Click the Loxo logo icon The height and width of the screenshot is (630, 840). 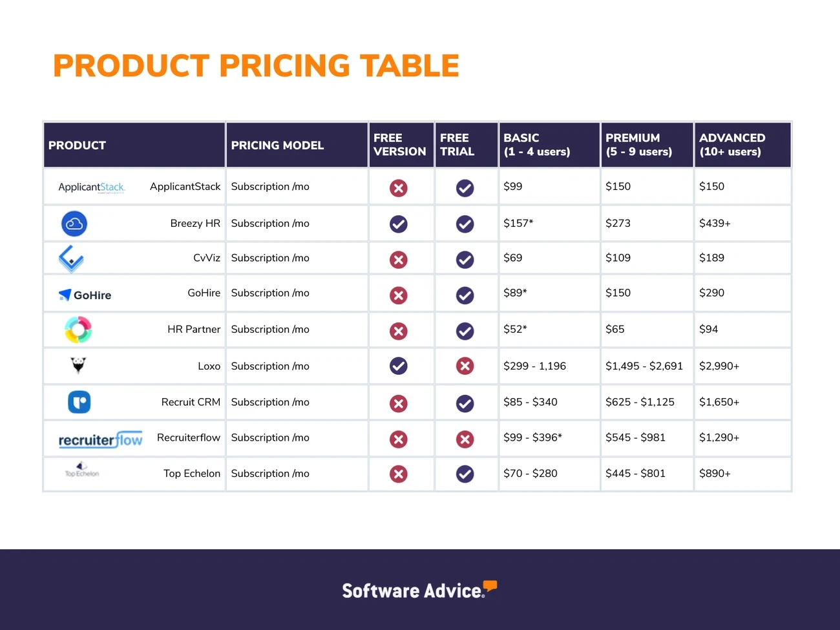pos(78,366)
